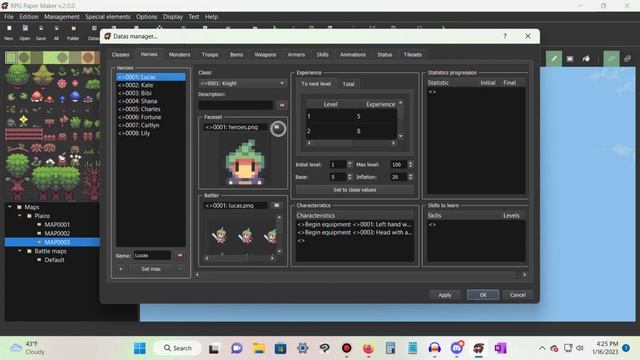Select the paint bucket fill tool
Screen dimensions: 640x360
(586, 59)
